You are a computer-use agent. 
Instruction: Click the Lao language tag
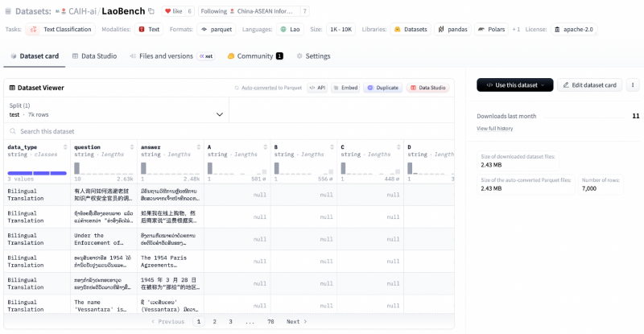click(290, 29)
